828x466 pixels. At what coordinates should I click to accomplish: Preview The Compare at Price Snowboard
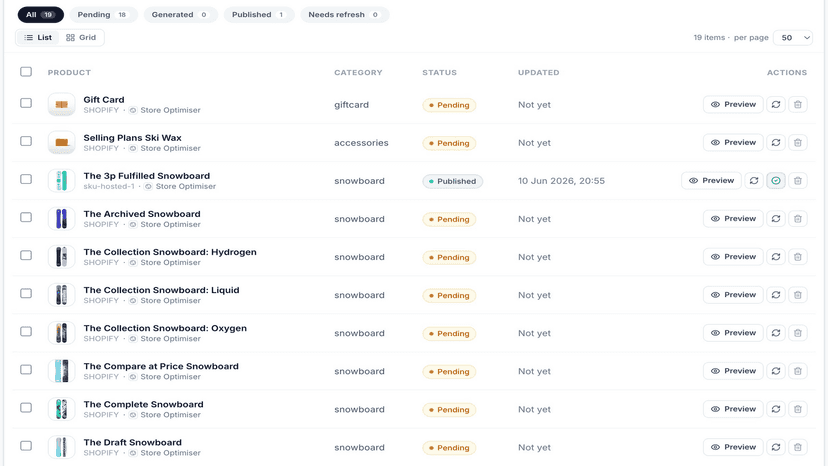tap(733, 371)
